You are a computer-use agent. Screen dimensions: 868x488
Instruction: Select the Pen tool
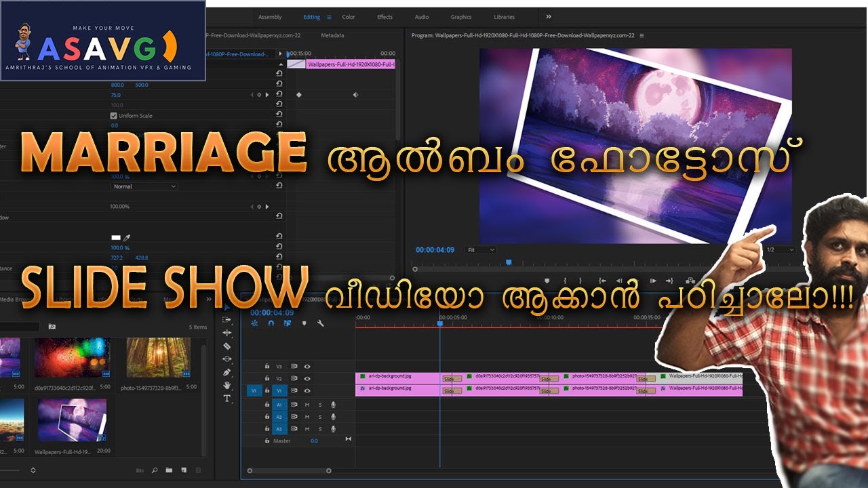[227, 372]
